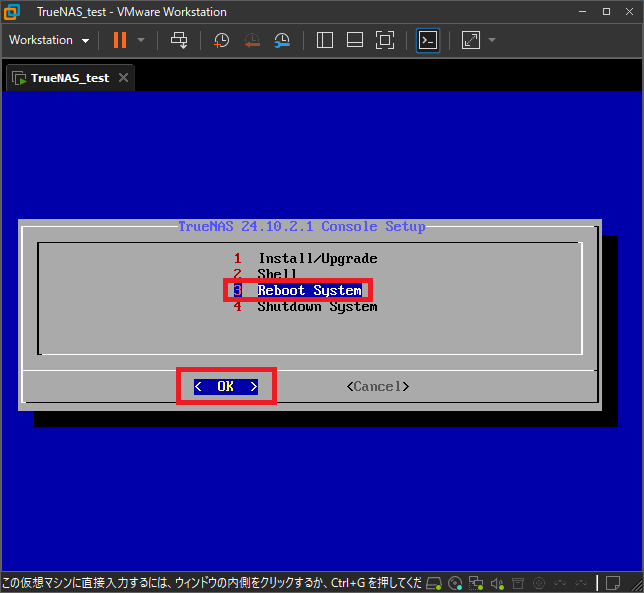Click the stretch guest display icon
This screenshot has height=593, width=644.
coord(471,40)
